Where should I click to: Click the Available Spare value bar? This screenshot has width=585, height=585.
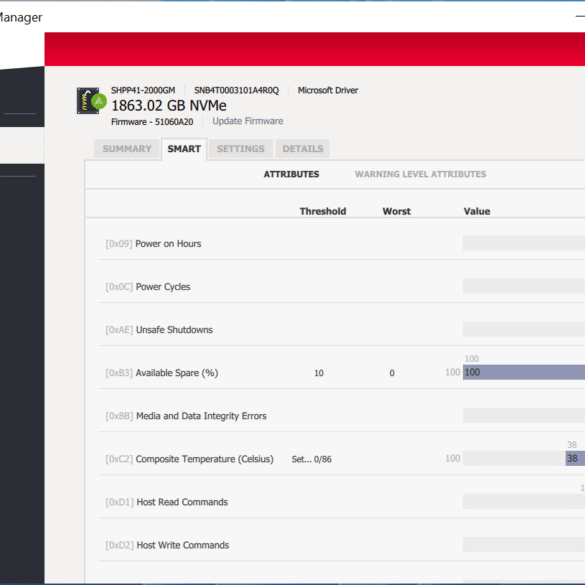pyautogui.click(x=524, y=372)
